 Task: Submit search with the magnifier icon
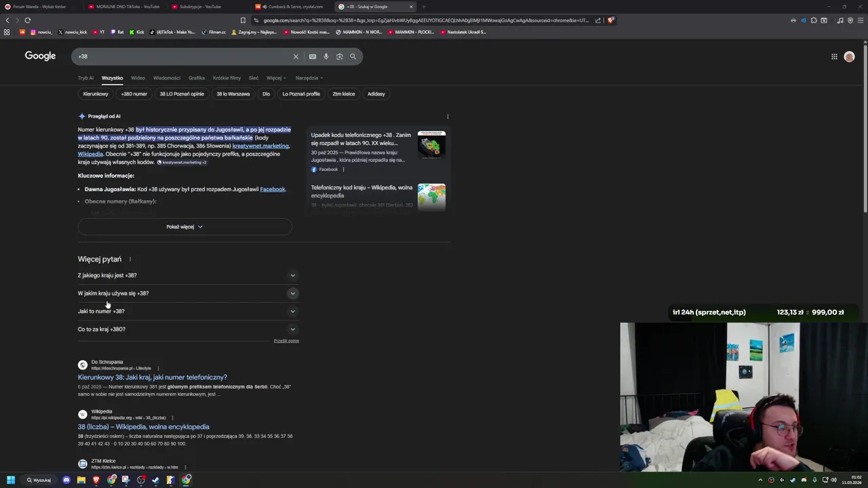(353, 56)
